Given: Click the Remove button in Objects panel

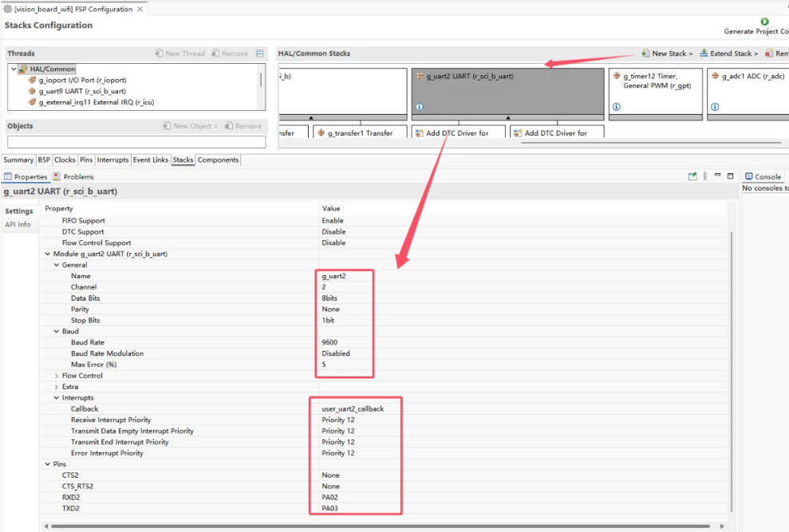Looking at the screenshot, I should click(x=243, y=126).
